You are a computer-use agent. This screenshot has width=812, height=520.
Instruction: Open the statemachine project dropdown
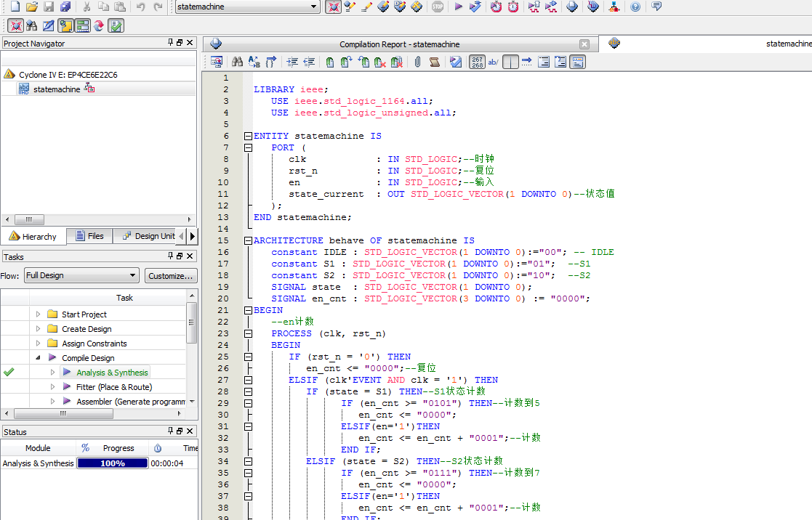[x=314, y=7]
